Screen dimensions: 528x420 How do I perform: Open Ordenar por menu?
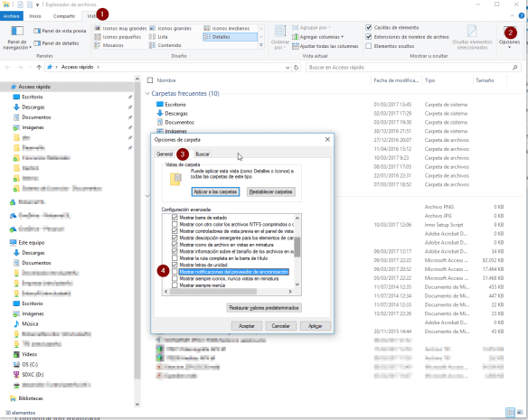coord(280,38)
